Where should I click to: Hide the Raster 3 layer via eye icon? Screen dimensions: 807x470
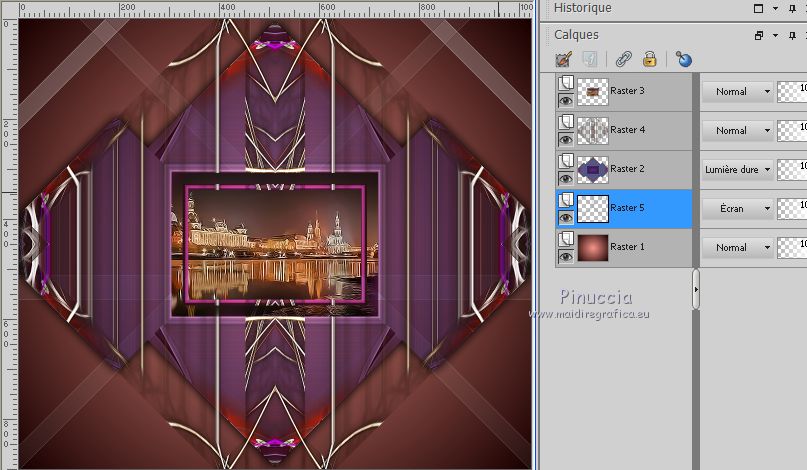(566, 101)
